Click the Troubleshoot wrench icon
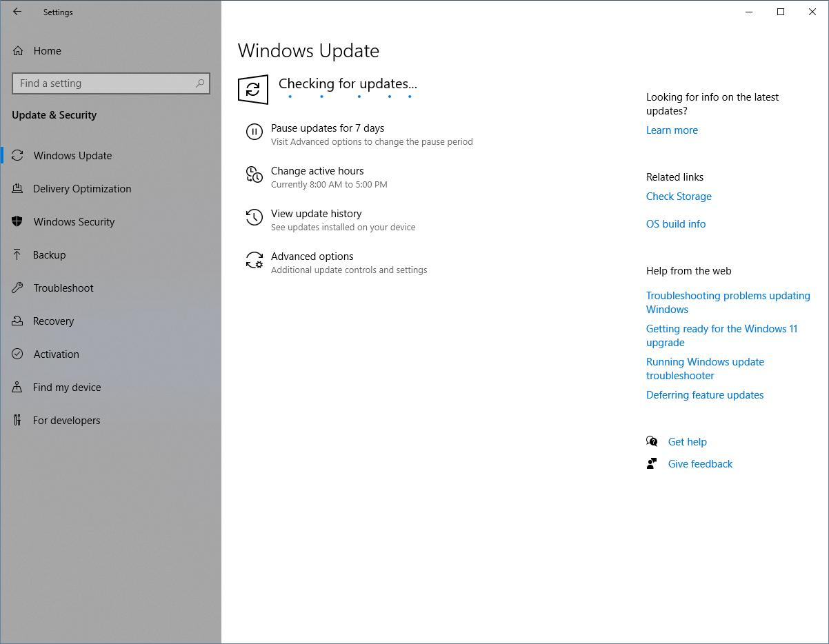Screen dimensions: 829x644 click(18, 288)
